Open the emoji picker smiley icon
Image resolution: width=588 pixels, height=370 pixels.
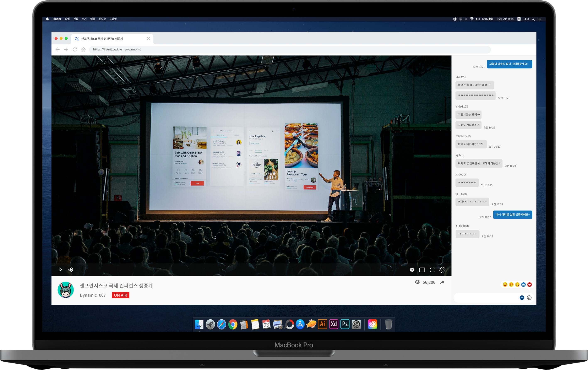pyautogui.click(x=529, y=298)
